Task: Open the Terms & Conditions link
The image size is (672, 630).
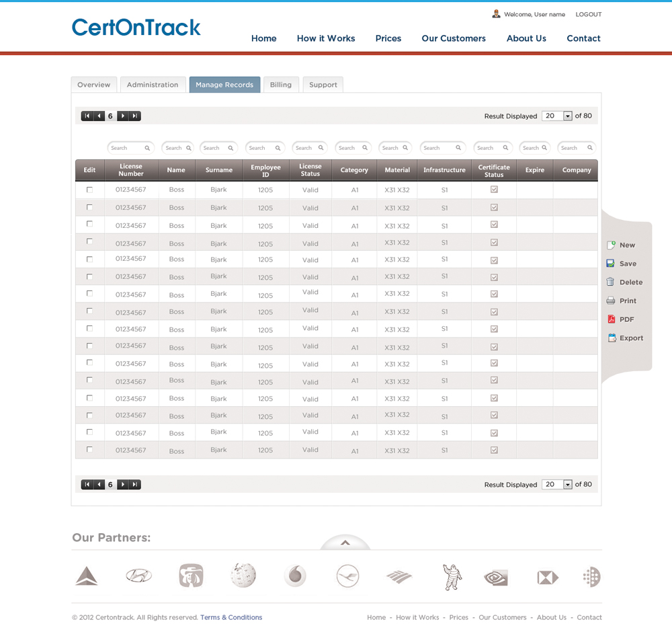Action: click(x=231, y=617)
